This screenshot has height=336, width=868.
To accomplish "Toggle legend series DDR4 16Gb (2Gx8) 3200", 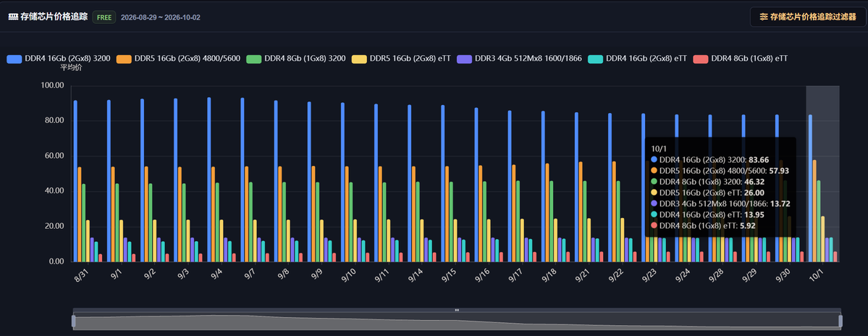I will pyautogui.click(x=58, y=58).
